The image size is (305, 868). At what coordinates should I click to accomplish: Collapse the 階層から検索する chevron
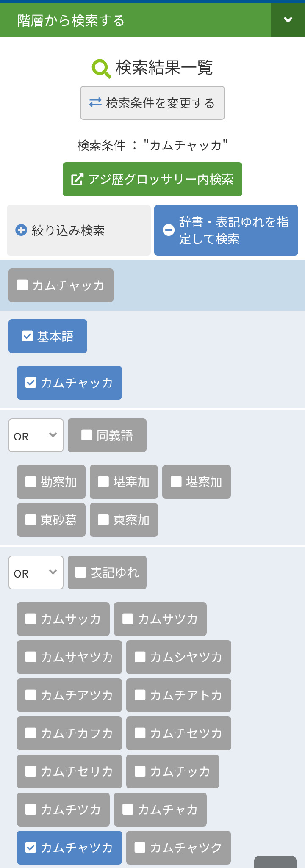point(288,20)
